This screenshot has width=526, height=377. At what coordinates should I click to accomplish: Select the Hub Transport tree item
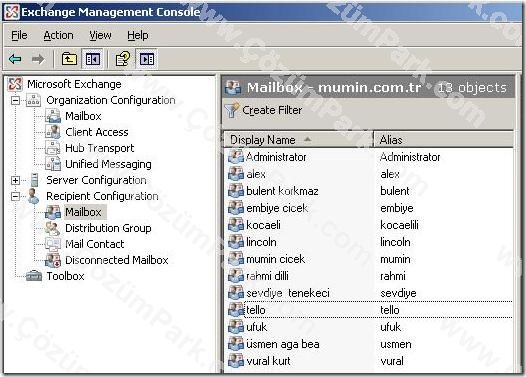pyautogui.click(x=99, y=148)
